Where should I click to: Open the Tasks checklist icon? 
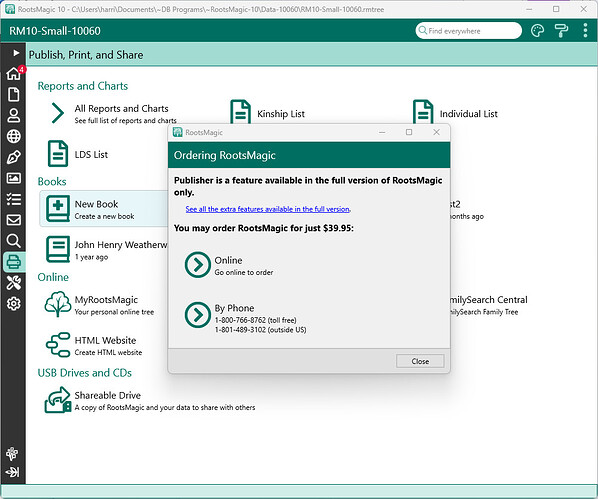point(14,199)
